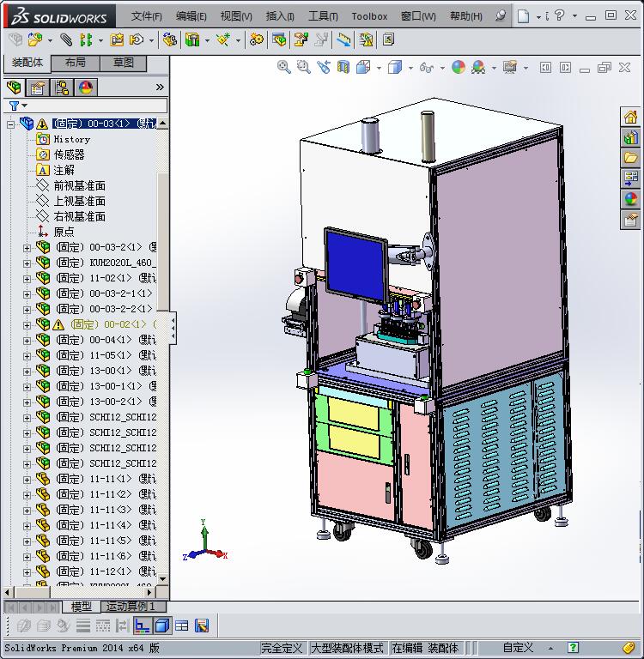This screenshot has height=659, width=644.
Task: Click the Bill of Materials icon
Action: point(279,40)
